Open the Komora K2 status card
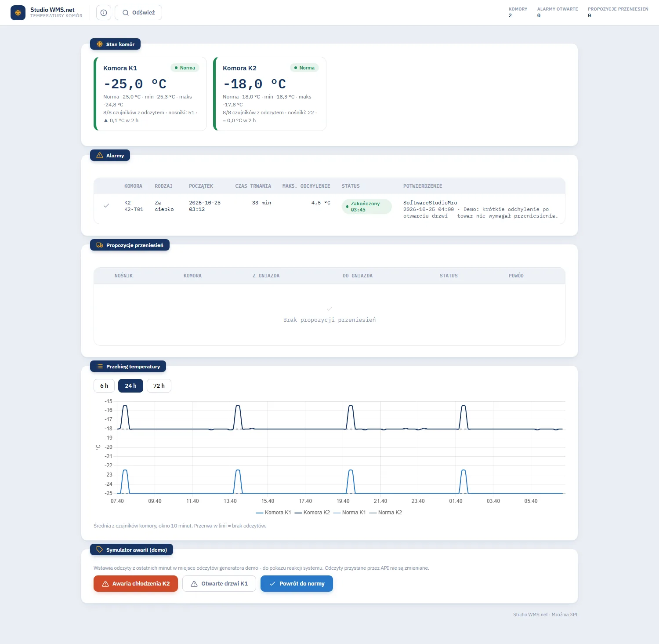 [x=270, y=94]
